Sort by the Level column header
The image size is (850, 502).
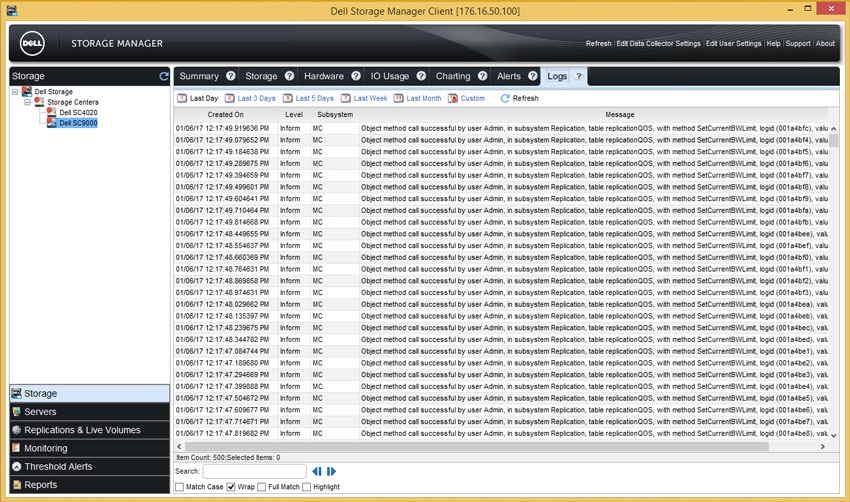(294, 115)
